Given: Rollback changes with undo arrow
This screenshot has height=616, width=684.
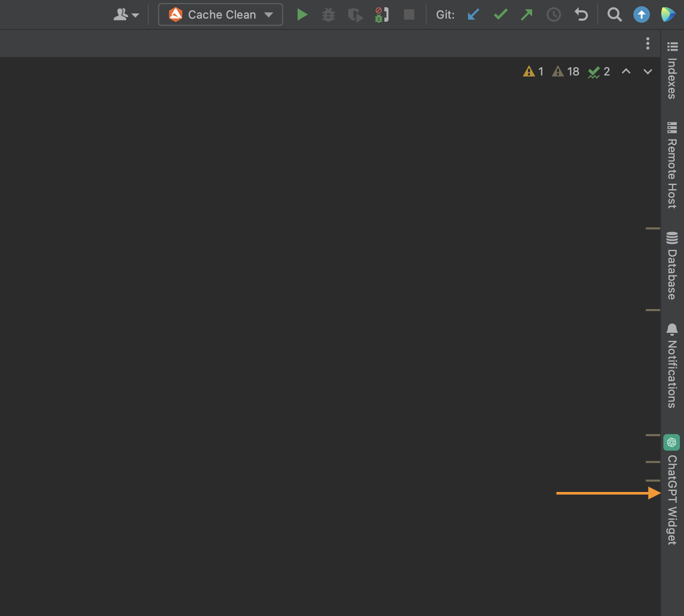Looking at the screenshot, I should pyautogui.click(x=581, y=14).
